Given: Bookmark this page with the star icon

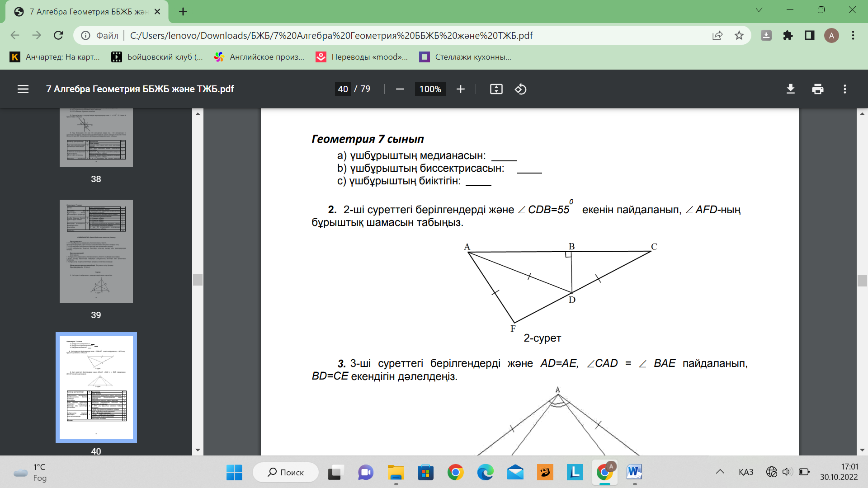Looking at the screenshot, I should click(x=739, y=35).
